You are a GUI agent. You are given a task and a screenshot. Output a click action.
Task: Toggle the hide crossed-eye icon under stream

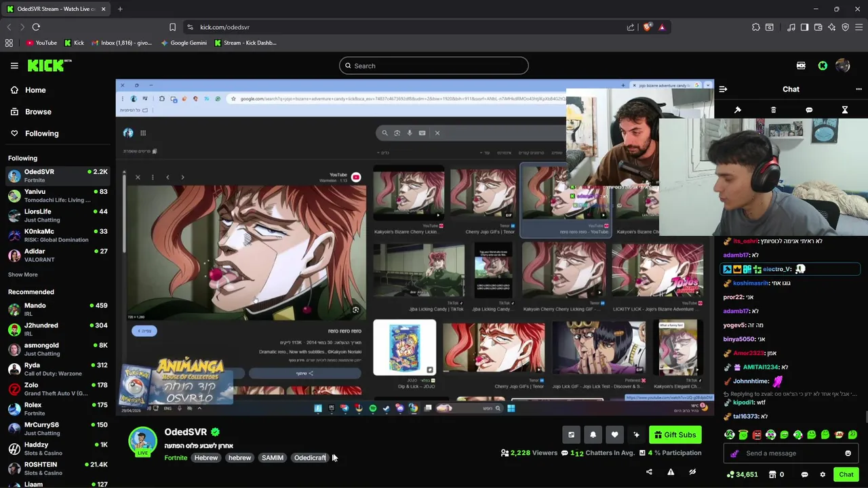click(692, 472)
